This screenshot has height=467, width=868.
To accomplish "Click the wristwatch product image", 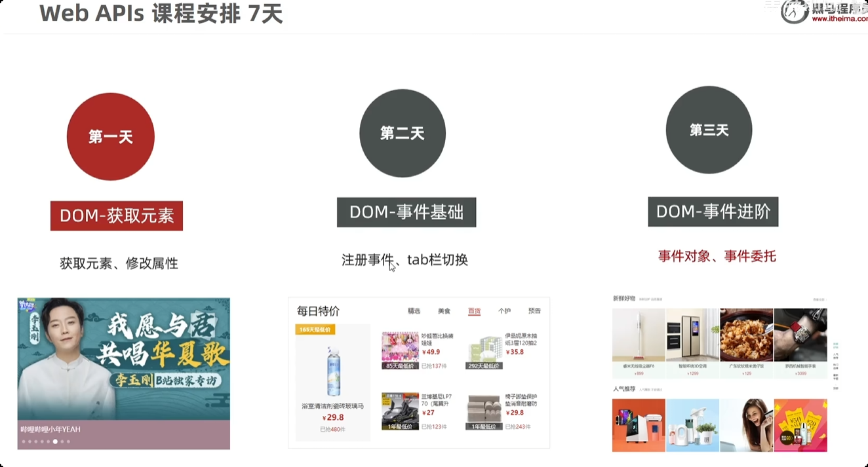I will [x=800, y=335].
